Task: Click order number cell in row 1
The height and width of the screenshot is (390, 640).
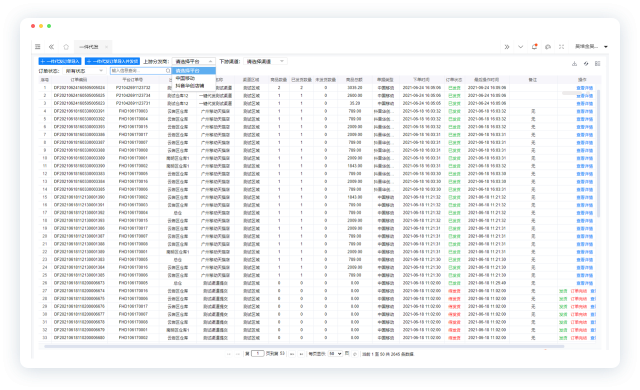Action: tap(79, 88)
